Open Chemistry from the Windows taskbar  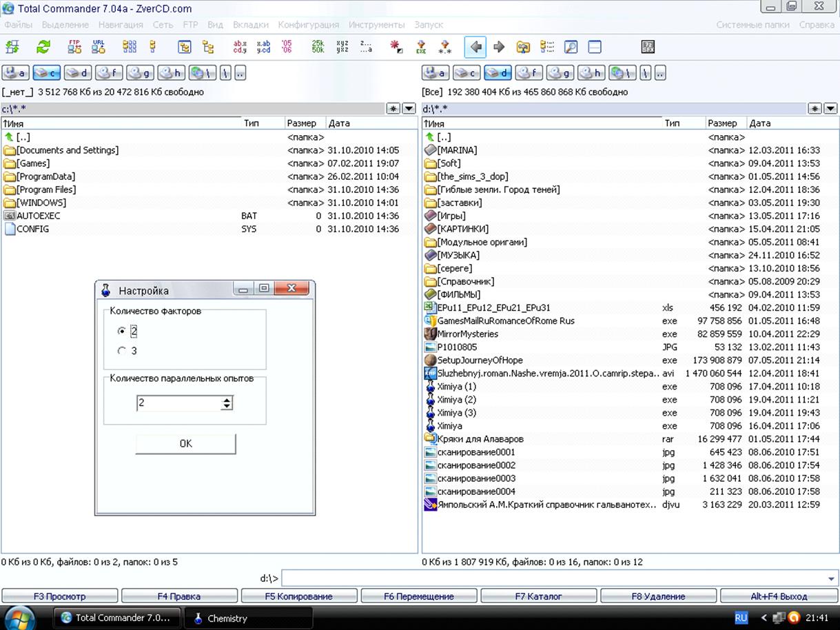coord(227,618)
